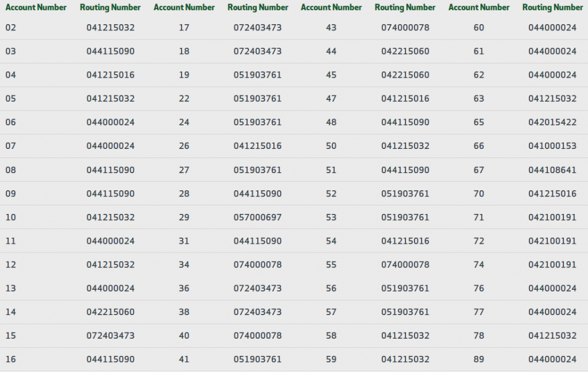Select account number 52 in the third column
The image size is (588, 372).
pyautogui.click(x=331, y=193)
